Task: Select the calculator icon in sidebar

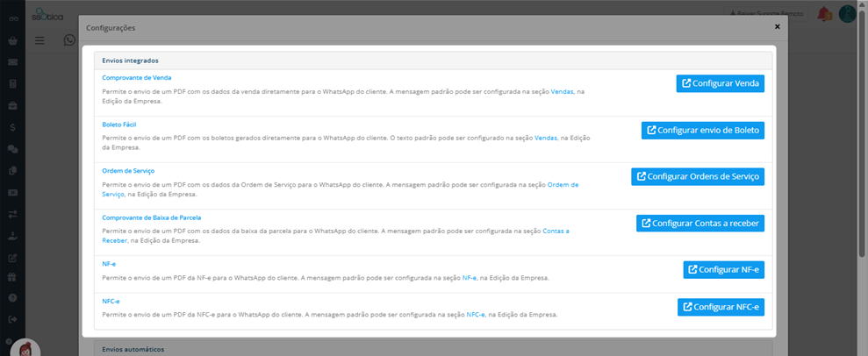Action: click(x=13, y=83)
